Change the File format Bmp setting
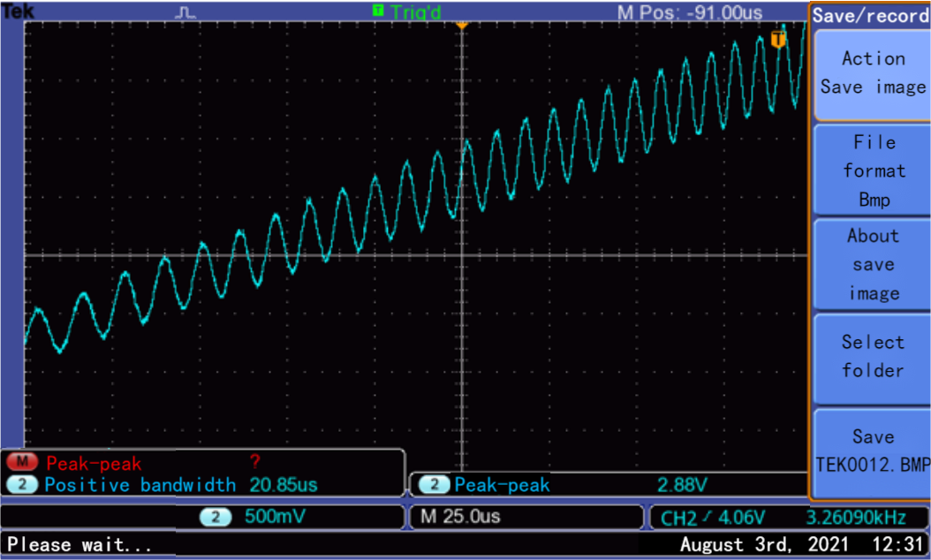The height and width of the screenshot is (560, 931). tap(872, 170)
